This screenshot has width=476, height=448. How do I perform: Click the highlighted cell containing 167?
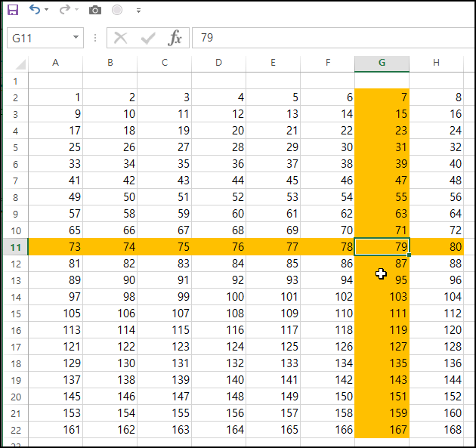(x=382, y=429)
